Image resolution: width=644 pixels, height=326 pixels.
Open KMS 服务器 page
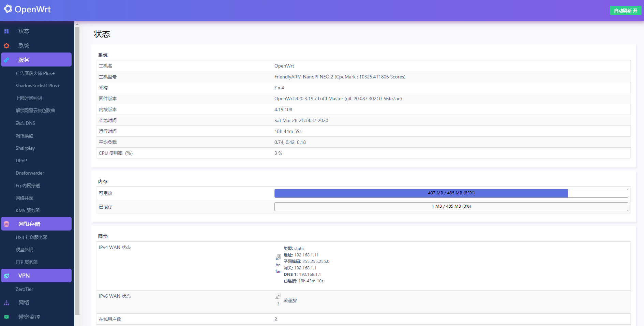point(28,210)
